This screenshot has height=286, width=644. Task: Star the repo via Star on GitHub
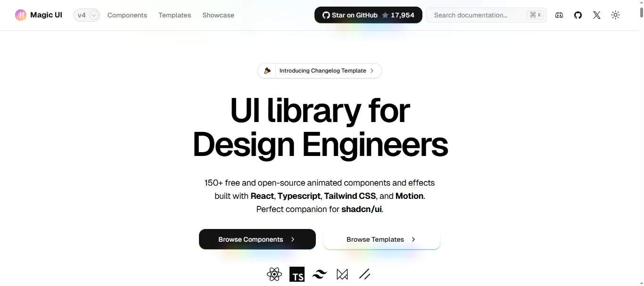[x=368, y=15]
